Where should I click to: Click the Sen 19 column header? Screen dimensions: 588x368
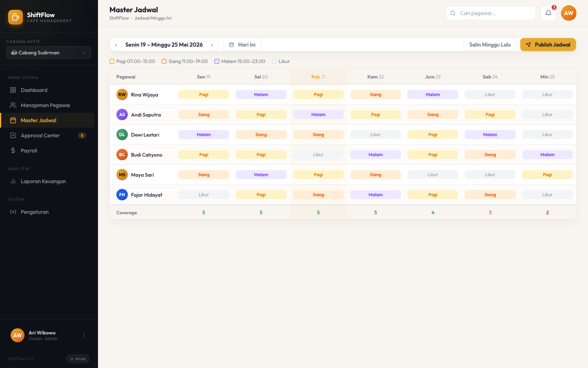[x=204, y=77]
